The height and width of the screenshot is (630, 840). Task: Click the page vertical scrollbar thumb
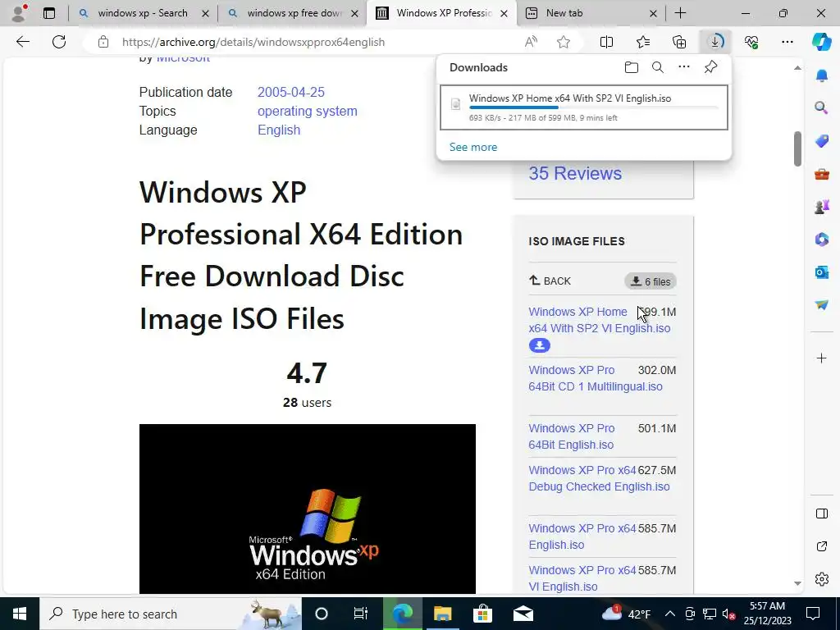coord(797,148)
